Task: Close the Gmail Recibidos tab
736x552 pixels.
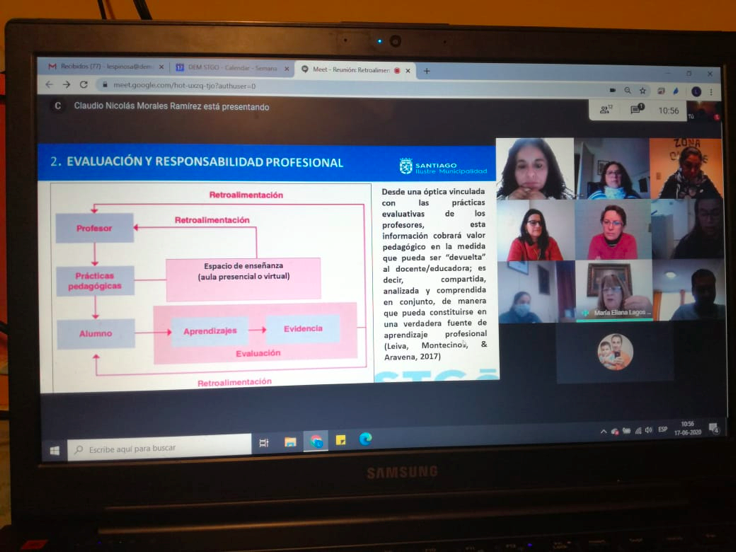Action: (x=161, y=67)
